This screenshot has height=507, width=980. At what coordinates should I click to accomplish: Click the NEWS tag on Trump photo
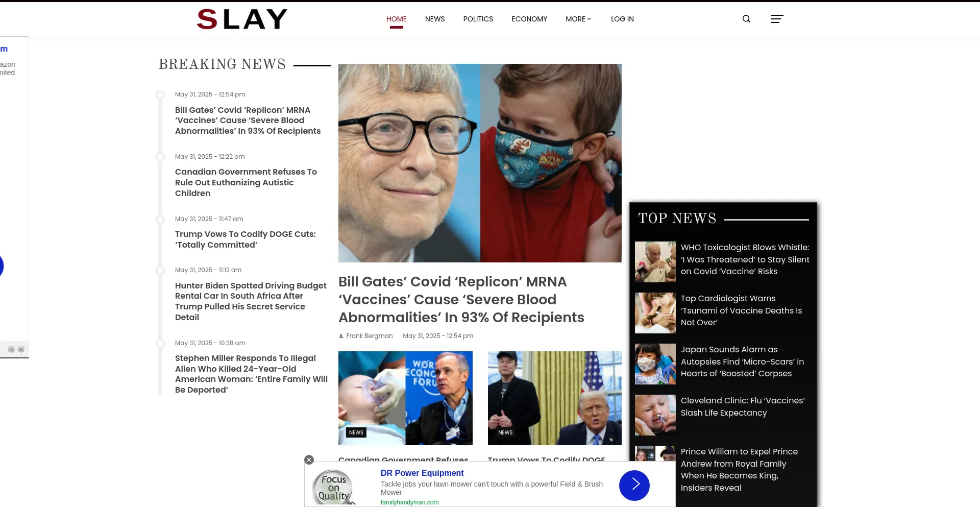click(505, 432)
